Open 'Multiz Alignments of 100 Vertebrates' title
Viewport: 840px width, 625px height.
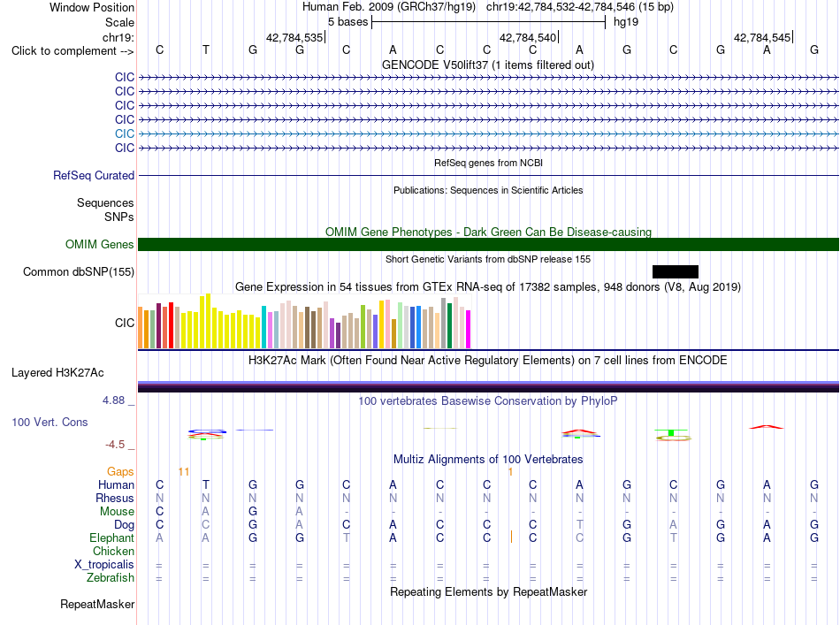coord(488,459)
